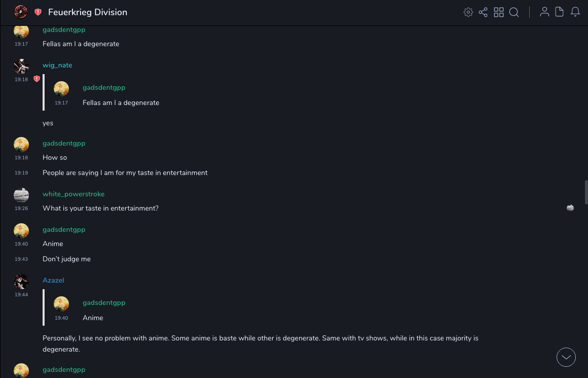Click the red shield badge beside Feuerkrieg Division
588x378 pixels.
tap(38, 12)
